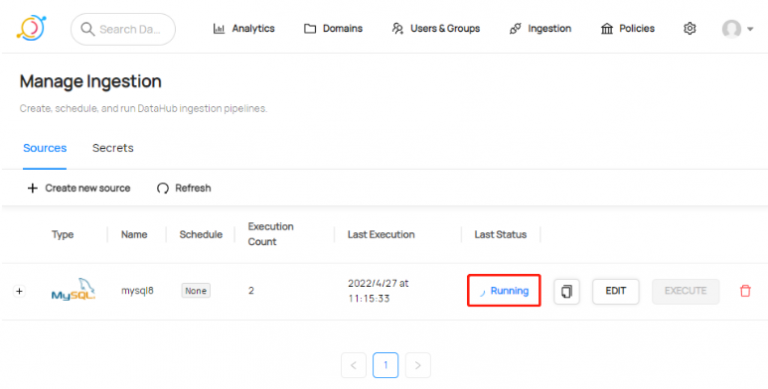This screenshot has width=768, height=389.
Task: Open the settings gear icon
Action: click(x=690, y=29)
